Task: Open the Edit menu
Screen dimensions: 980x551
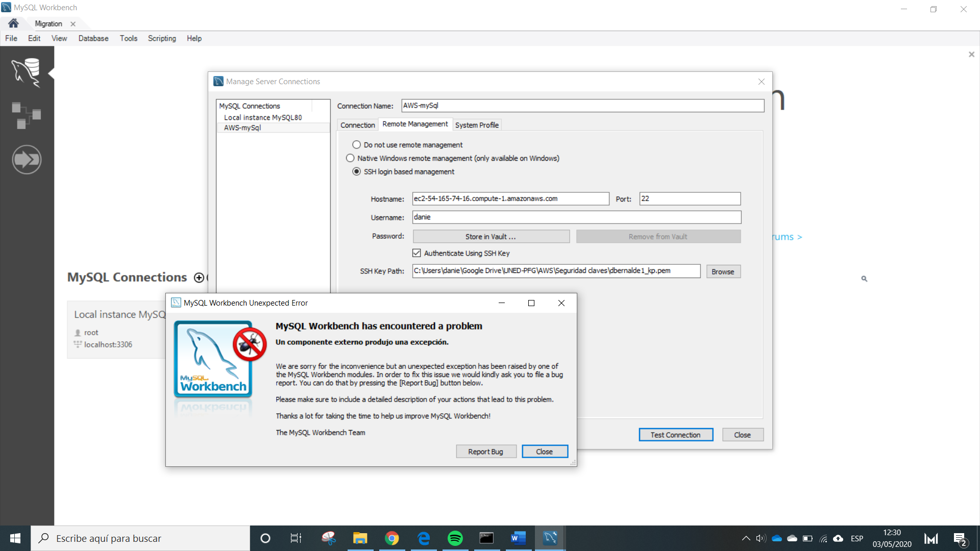Action: [x=34, y=38]
